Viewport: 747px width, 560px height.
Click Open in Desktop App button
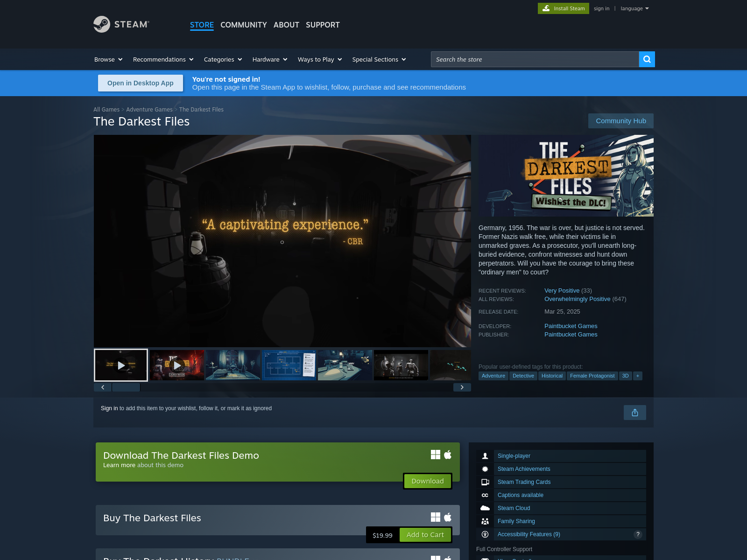141,83
